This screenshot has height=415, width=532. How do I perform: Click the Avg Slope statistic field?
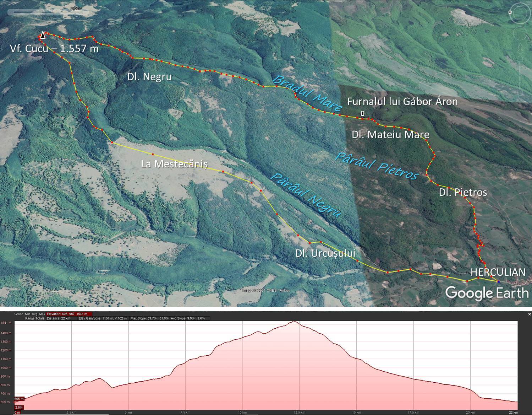coord(190,318)
